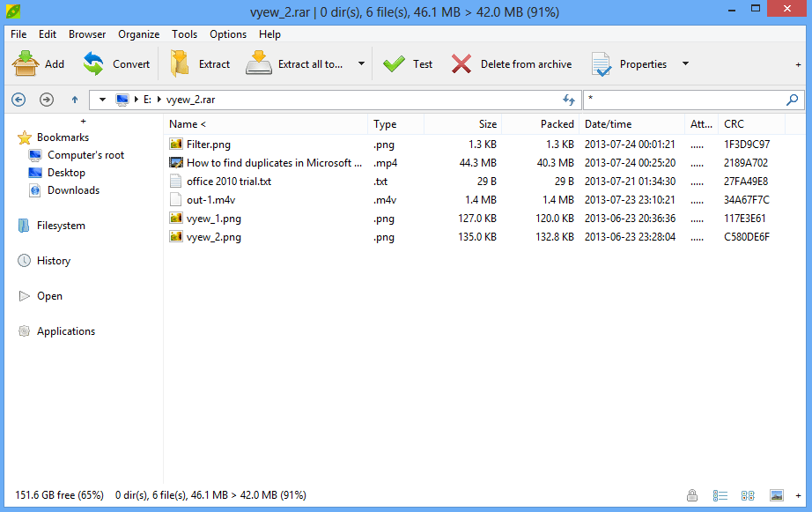Image resolution: width=812 pixels, height=512 pixels.
Task: Go up one level with up arrow
Action: (x=75, y=100)
